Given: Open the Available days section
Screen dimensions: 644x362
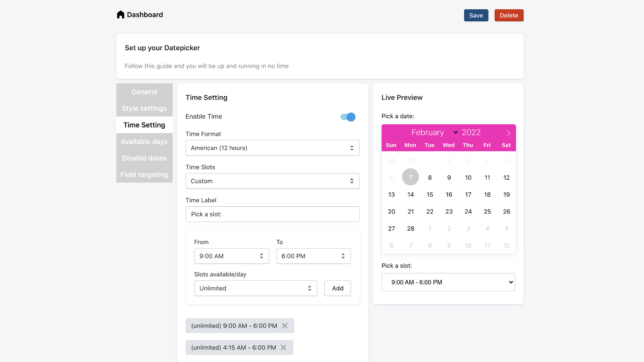Looking at the screenshot, I should [144, 141].
